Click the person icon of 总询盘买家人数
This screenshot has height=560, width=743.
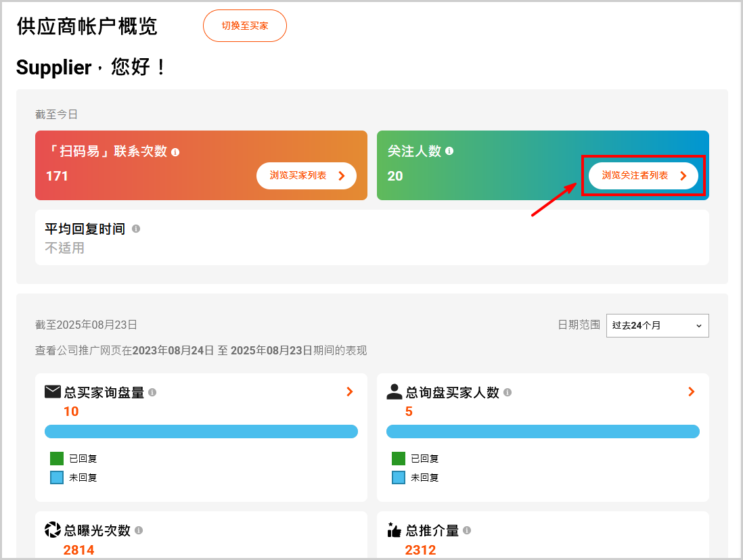(395, 392)
